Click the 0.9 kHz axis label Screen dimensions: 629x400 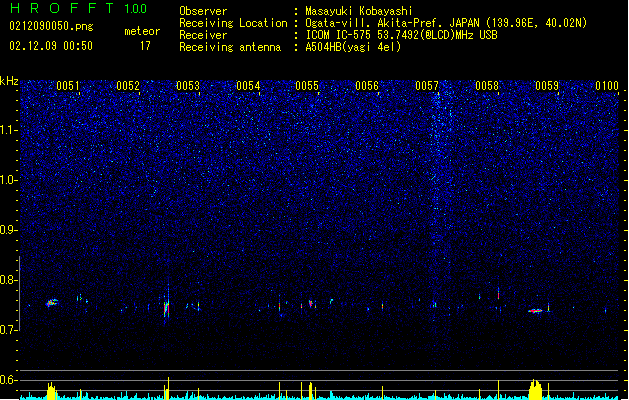pyautogui.click(x=9, y=229)
